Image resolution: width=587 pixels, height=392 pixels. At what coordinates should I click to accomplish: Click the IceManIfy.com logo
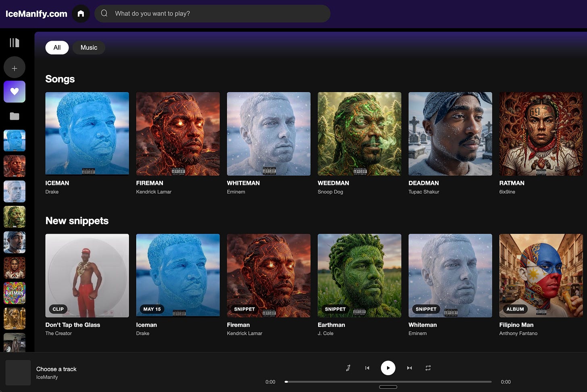[36, 14]
